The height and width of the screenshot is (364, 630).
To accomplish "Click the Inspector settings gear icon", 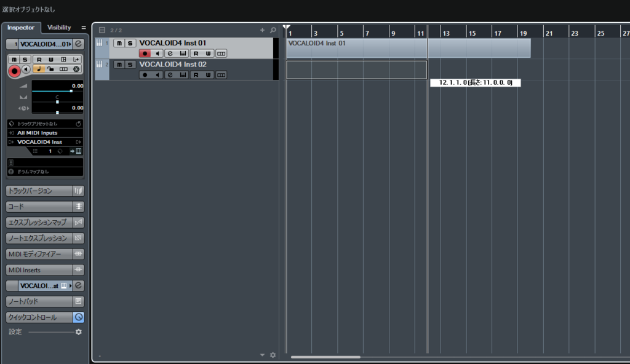I will 79,332.
